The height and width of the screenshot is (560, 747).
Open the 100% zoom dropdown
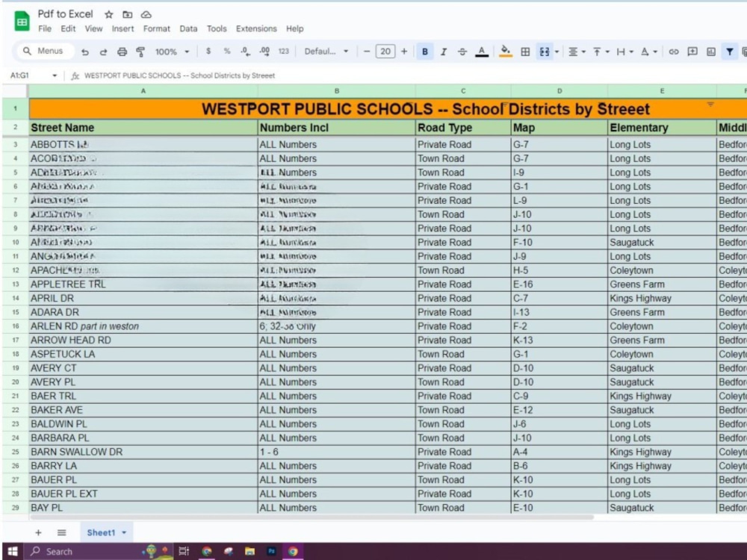pyautogui.click(x=172, y=52)
